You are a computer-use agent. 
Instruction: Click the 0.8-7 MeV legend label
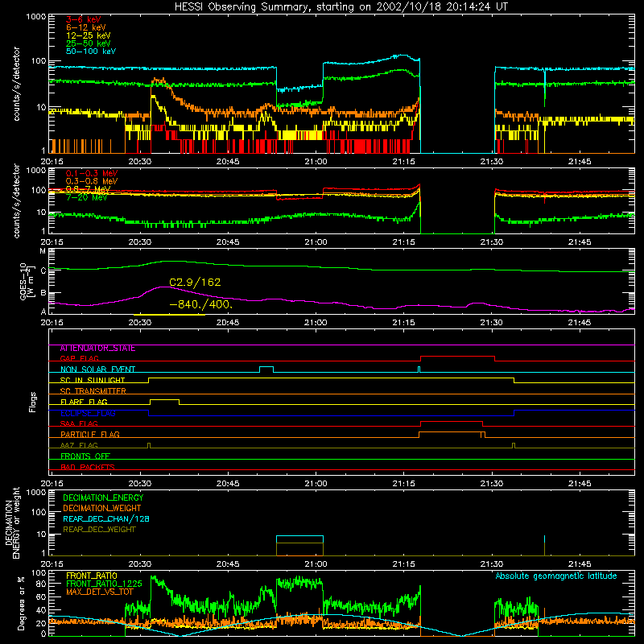(x=88, y=189)
